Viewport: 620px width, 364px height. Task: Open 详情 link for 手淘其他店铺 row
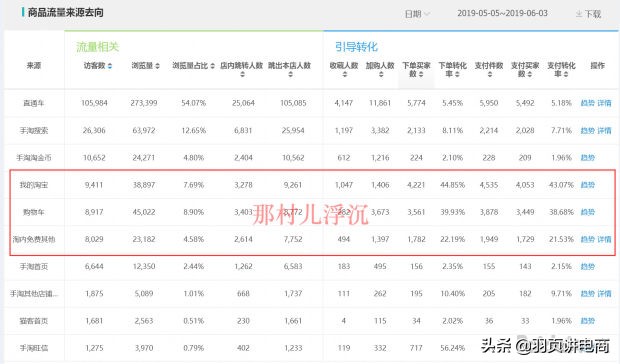(x=604, y=294)
